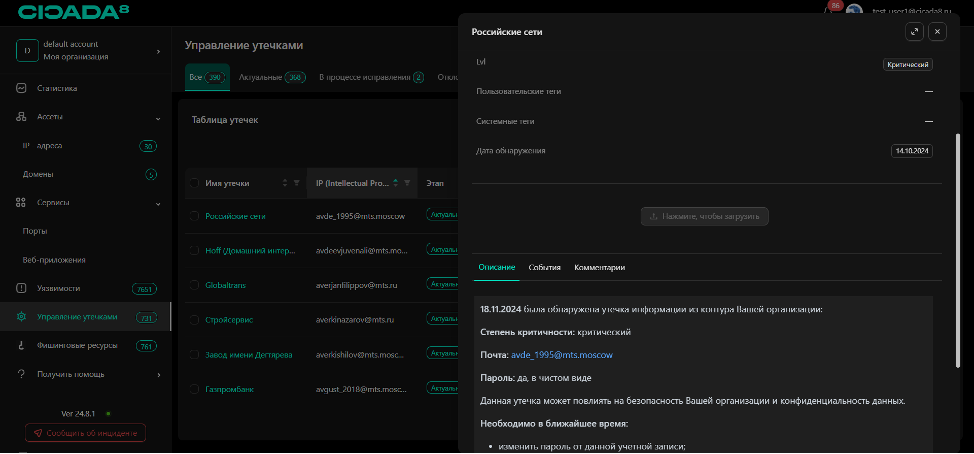Click the Уязвимости warning icon
The height and width of the screenshot is (454, 974).
(21, 288)
